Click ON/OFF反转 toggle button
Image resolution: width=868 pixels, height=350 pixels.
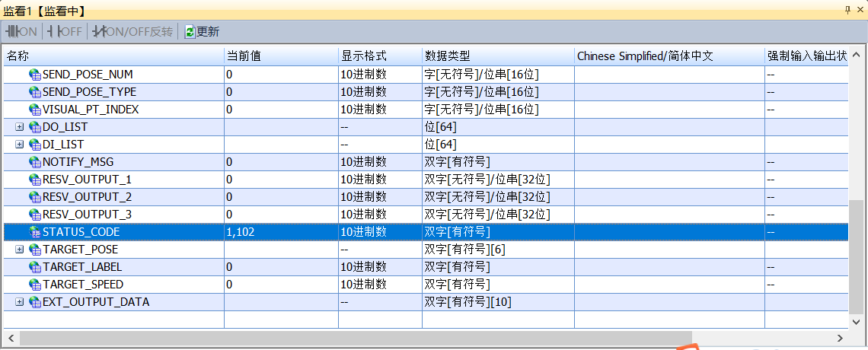(132, 31)
